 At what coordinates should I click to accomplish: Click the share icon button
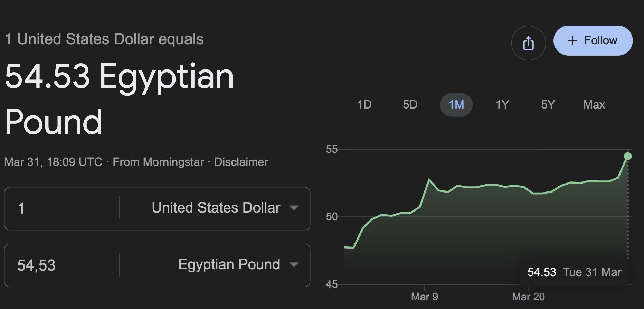click(x=528, y=43)
